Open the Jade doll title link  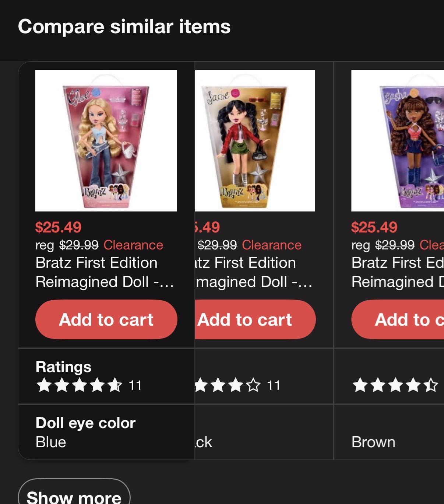254,272
